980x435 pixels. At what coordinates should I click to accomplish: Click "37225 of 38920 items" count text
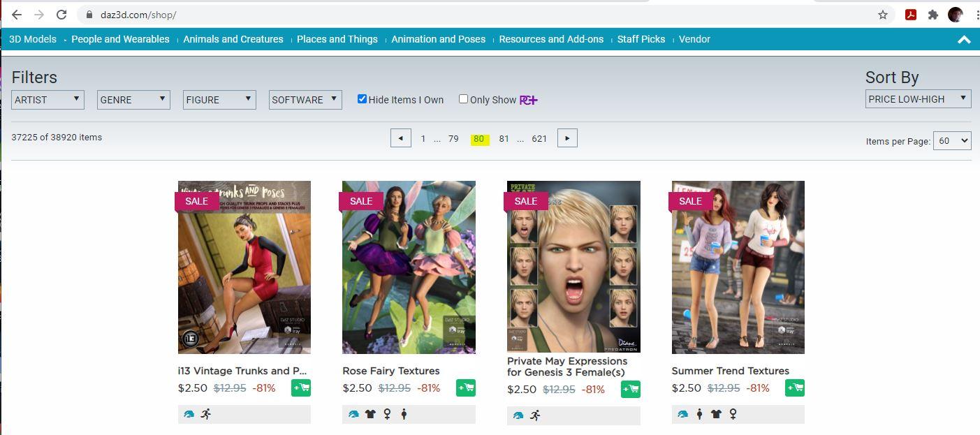point(57,137)
